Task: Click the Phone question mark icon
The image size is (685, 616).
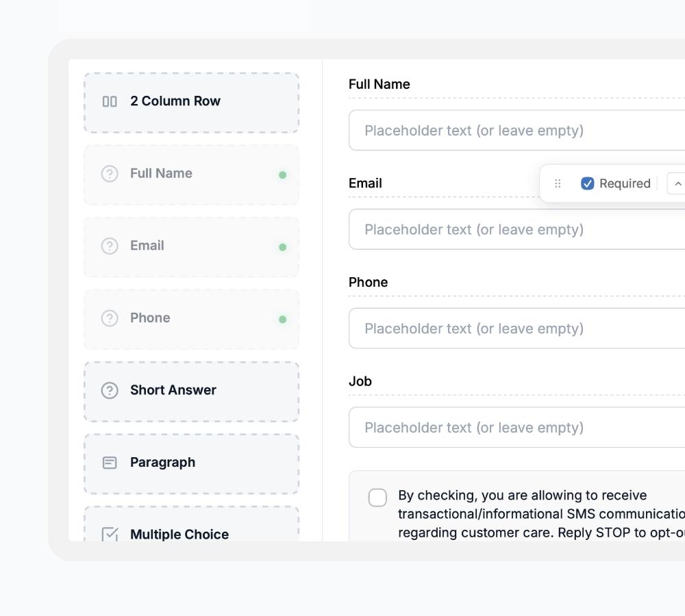Action: [110, 318]
